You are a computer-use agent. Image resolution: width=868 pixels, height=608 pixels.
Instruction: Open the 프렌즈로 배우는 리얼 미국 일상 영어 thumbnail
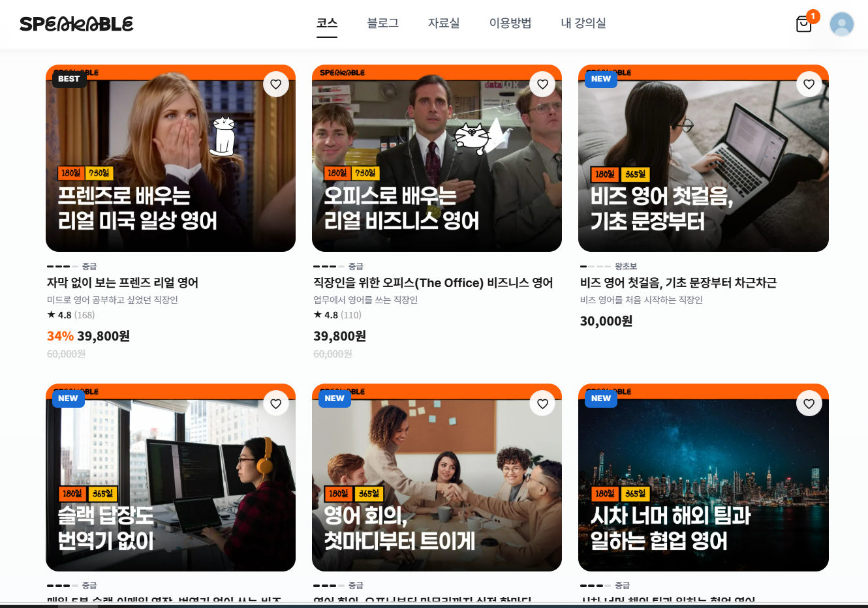170,159
